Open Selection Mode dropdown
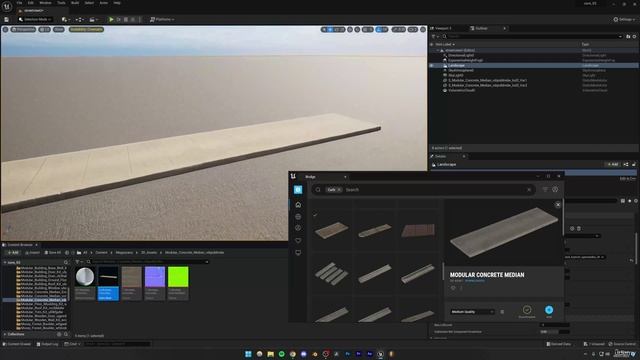Image resolution: width=640 pixels, height=360 pixels. point(35,19)
